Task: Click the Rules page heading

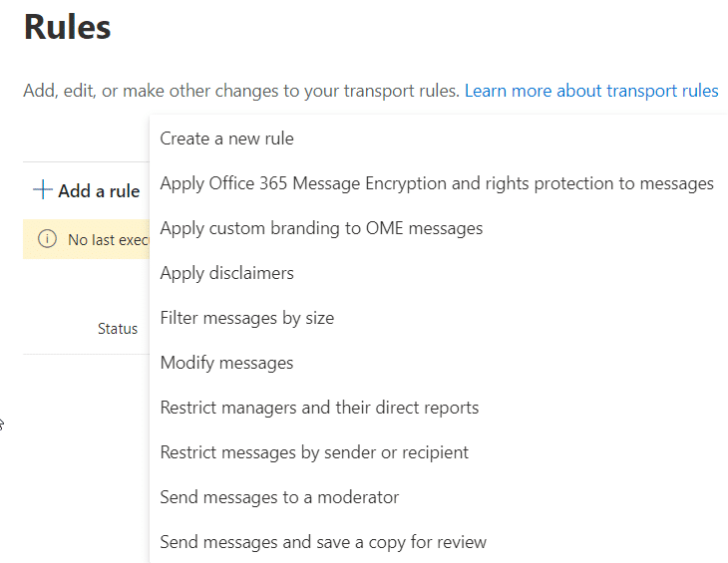Action: pos(68,27)
